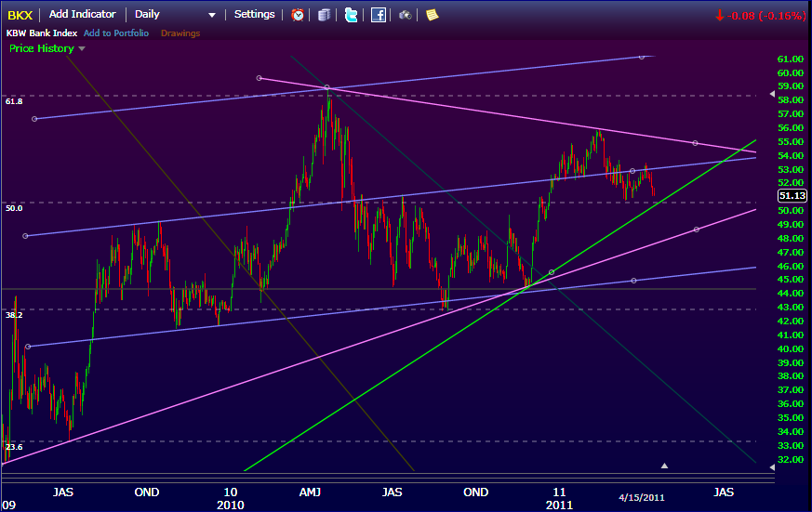Click the Drawings link
The height and width of the screenshot is (512, 812).
point(180,33)
